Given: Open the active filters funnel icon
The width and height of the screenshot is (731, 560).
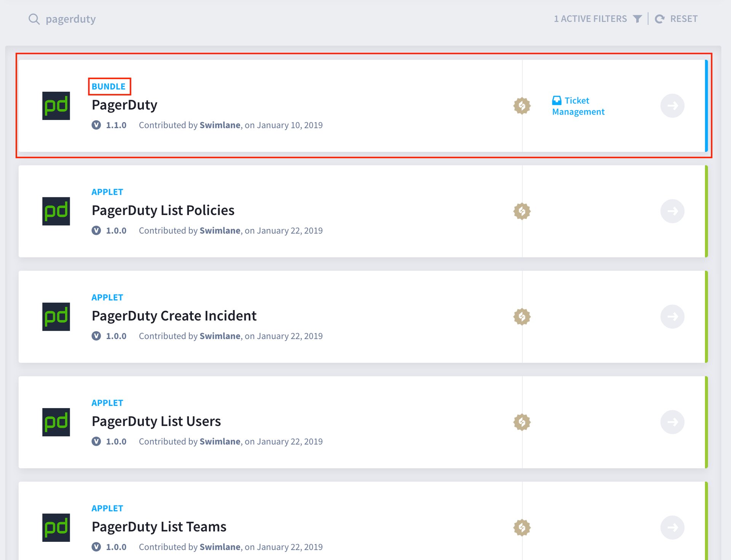Looking at the screenshot, I should pyautogui.click(x=637, y=19).
